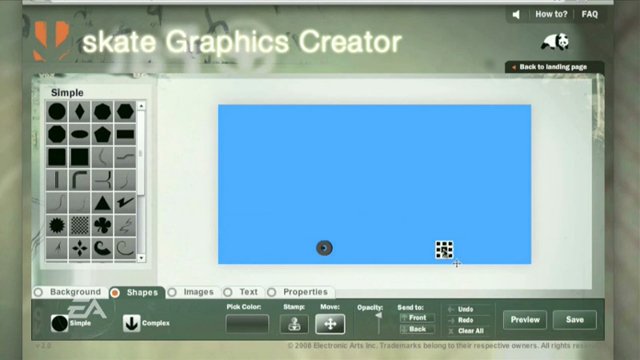
Task: Open the Pick Color swatch
Action: tap(247, 324)
